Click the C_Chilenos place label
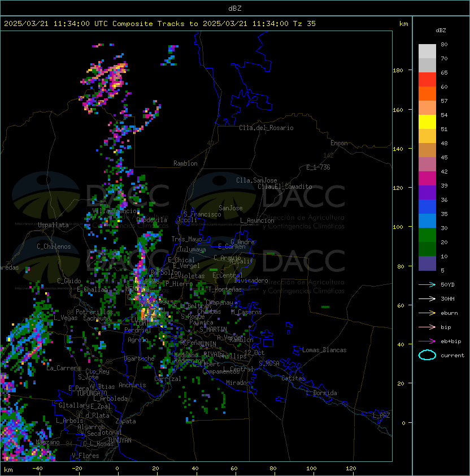The width and height of the screenshot is (470, 476). coord(54,246)
